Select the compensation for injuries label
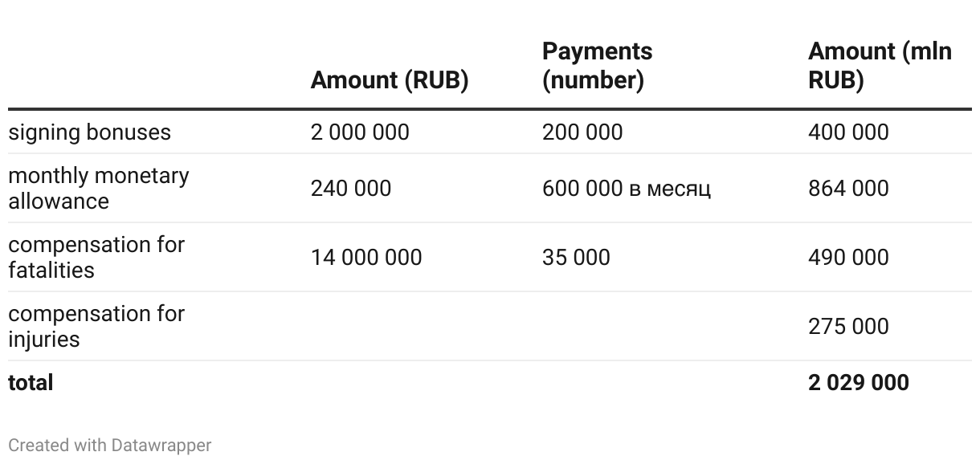The width and height of the screenshot is (980, 464). tap(96, 326)
